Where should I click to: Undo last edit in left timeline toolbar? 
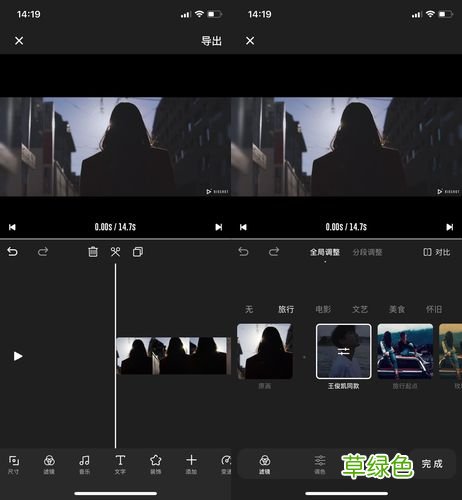(x=12, y=252)
